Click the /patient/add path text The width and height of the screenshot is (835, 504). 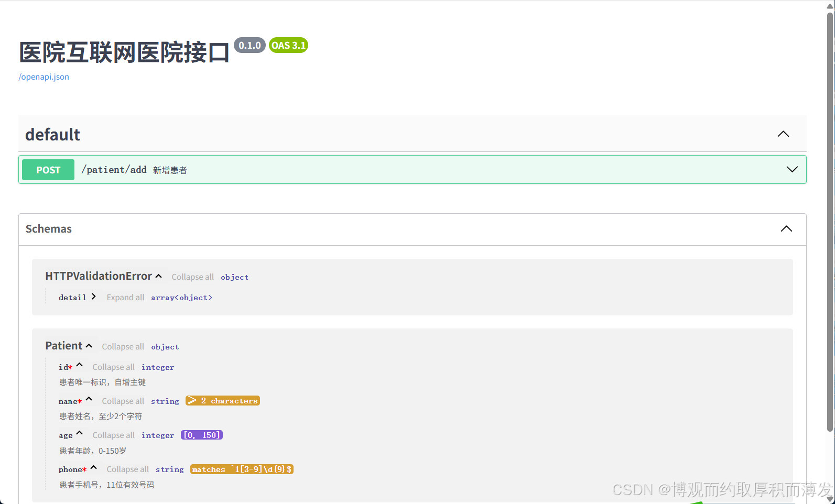(x=114, y=170)
